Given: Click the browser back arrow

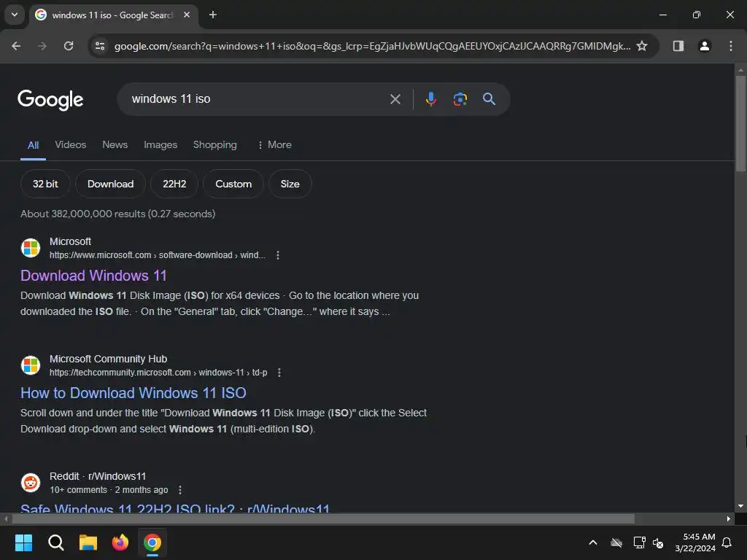Looking at the screenshot, I should (x=16, y=46).
